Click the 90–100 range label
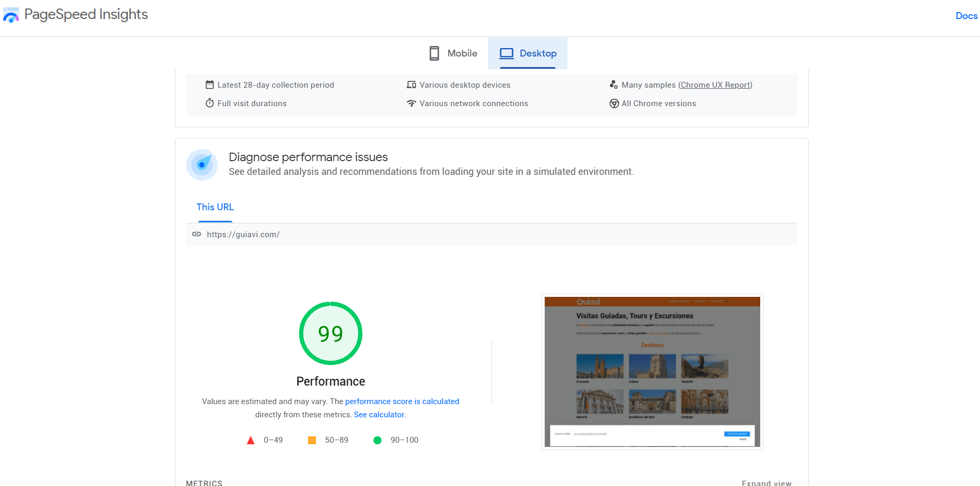The image size is (980, 486). [x=404, y=440]
